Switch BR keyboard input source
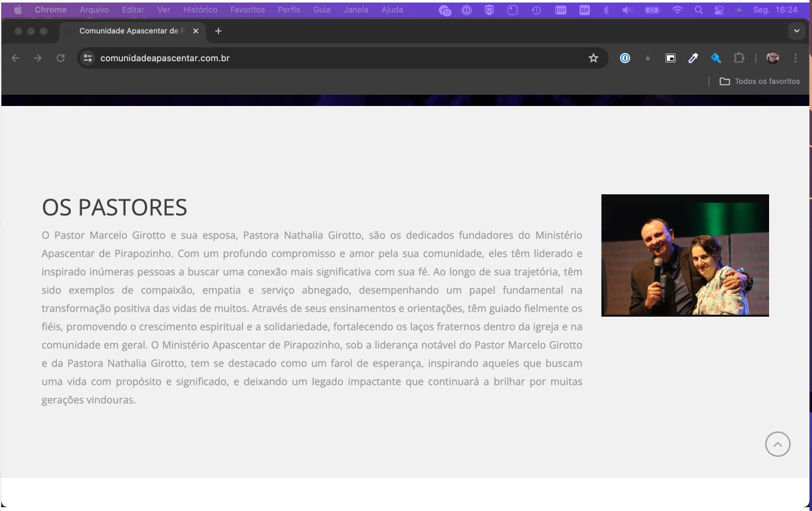Image resolution: width=812 pixels, height=511 pixels. [584, 9]
